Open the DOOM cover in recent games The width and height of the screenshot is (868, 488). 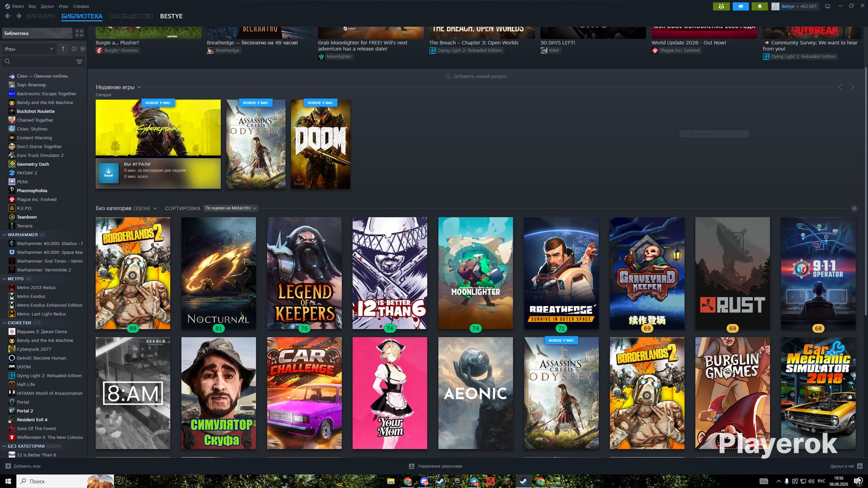(x=320, y=144)
